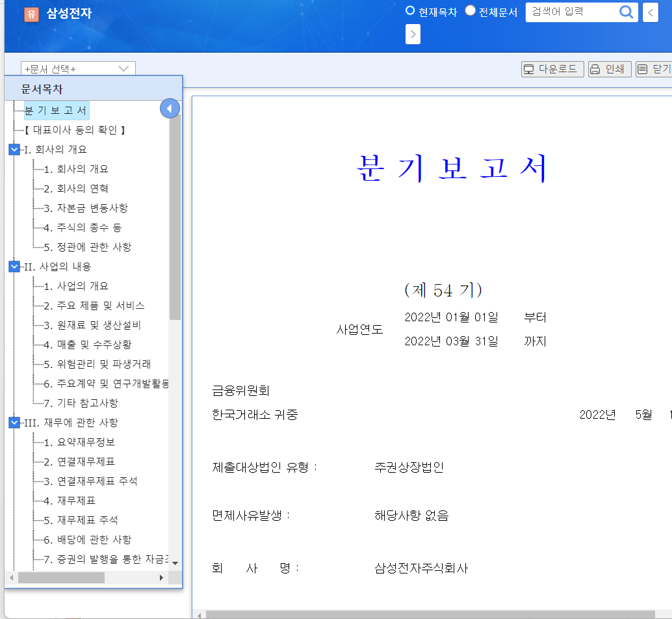Click the 닫기 button

click(x=654, y=69)
